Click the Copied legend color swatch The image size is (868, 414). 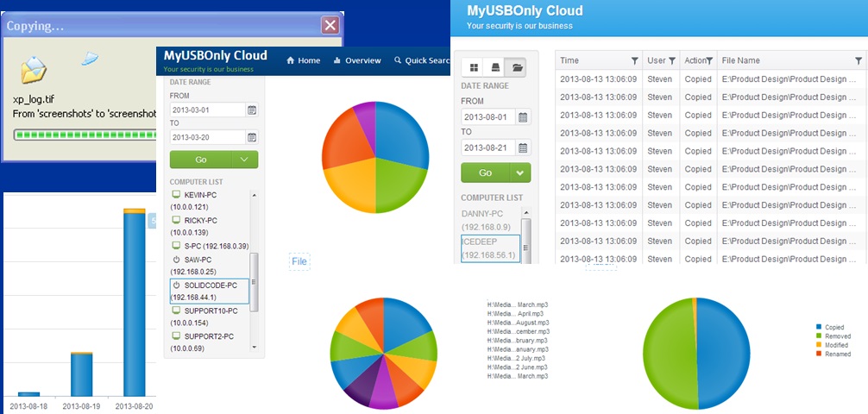pyautogui.click(x=820, y=327)
